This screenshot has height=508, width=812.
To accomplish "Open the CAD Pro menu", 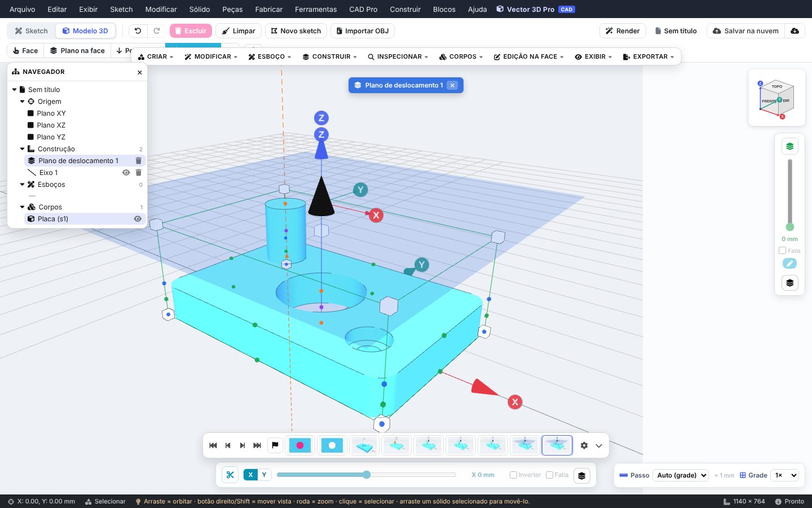I will pos(363,10).
